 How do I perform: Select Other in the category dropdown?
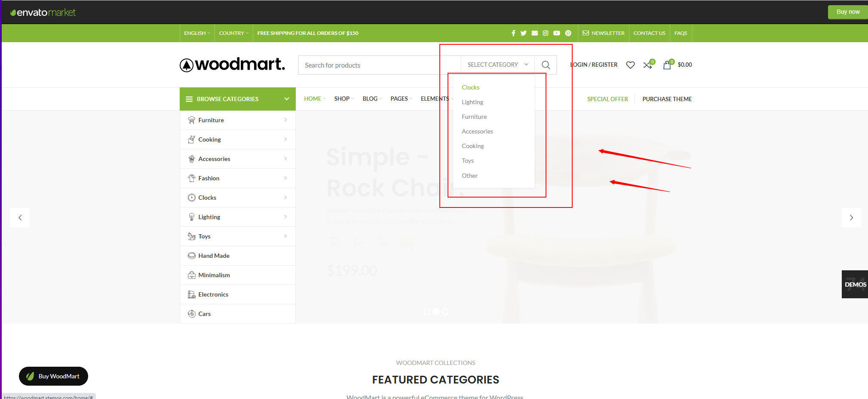pos(469,176)
